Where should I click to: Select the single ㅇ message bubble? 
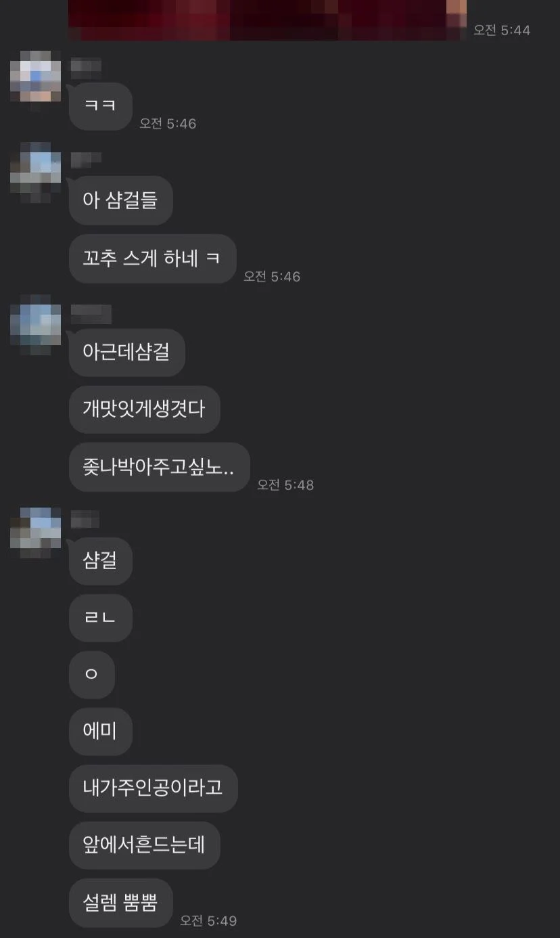pyautogui.click(x=91, y=675)
